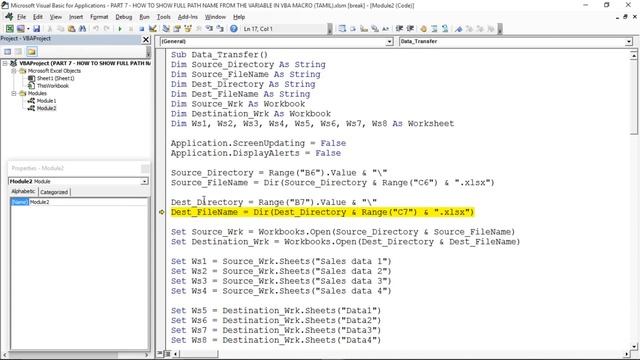Image resolution: width=640 pixels, height=360 pixels.
Task: Click the Outdent icon
Action: click(410, 29)
